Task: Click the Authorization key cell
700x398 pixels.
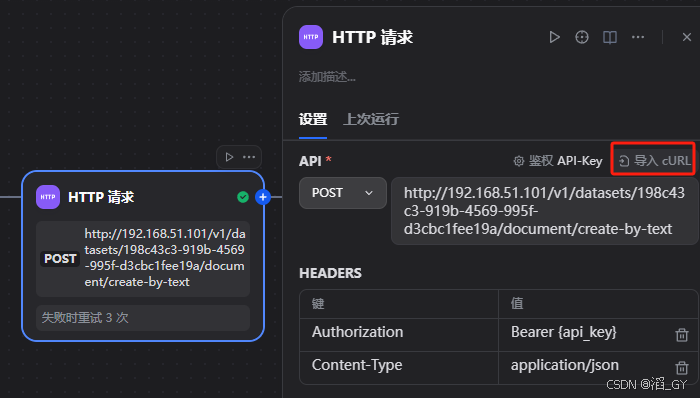Action: [x=399, y=335]
